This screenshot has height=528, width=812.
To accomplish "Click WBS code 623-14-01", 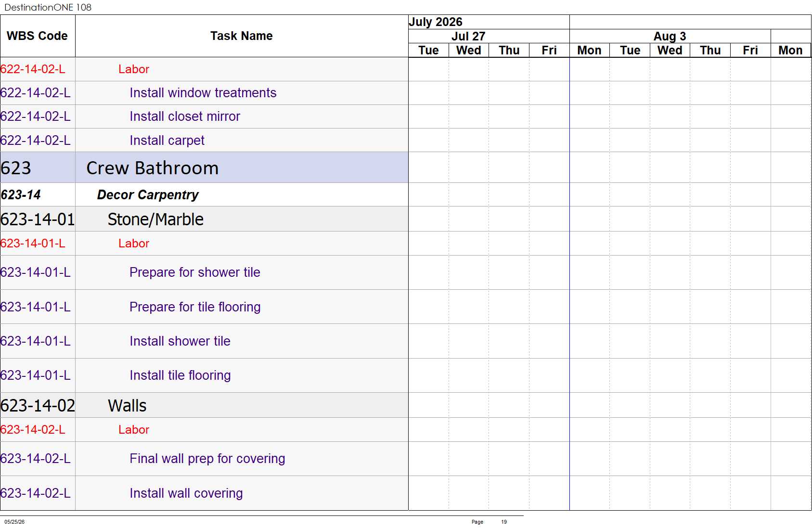I will click(x=38, y=219).
